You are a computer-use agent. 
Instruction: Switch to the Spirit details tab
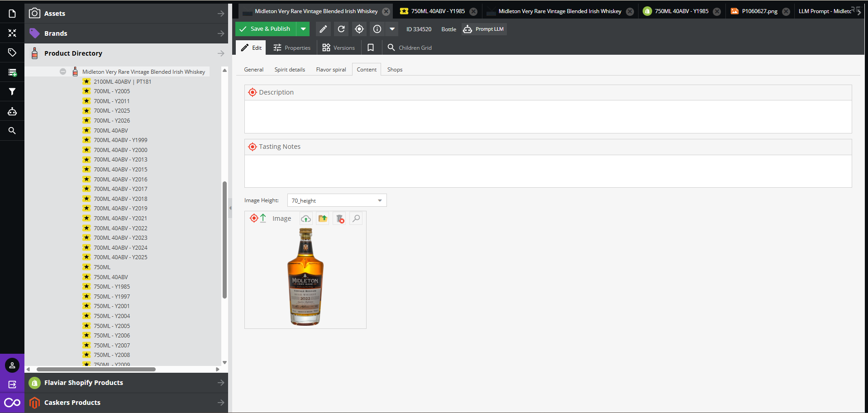click(290, 70)
